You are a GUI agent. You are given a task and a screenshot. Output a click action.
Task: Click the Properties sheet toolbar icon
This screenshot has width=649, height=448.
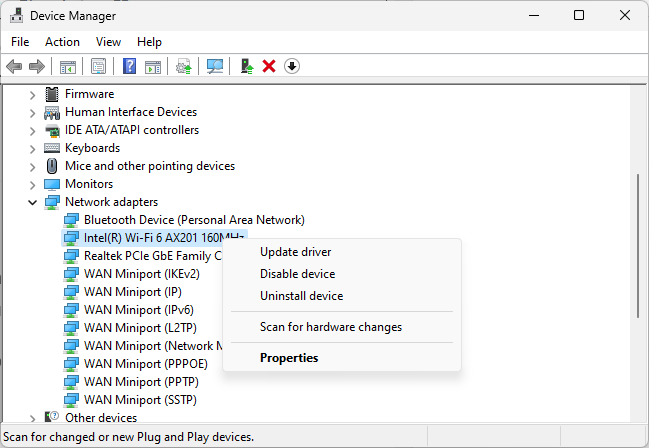click(98, 66)
